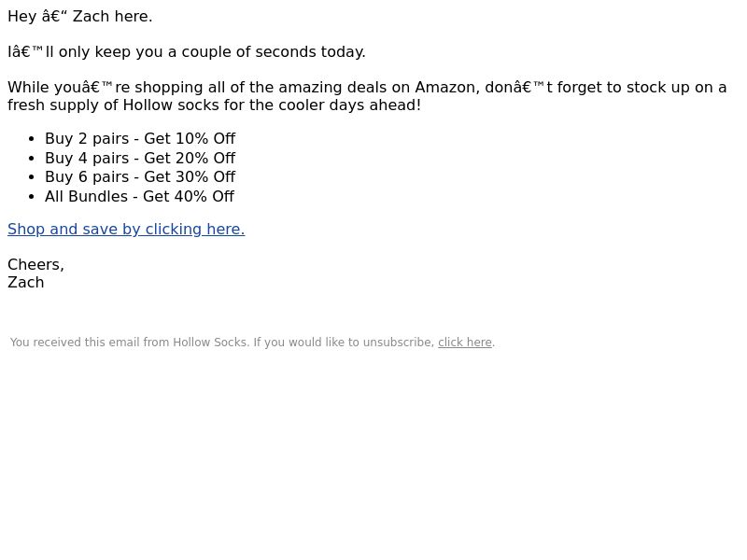Click the bullet point before "Buy 2 pairs"
Screen dimensions: 747x560
tap(32, 138)
